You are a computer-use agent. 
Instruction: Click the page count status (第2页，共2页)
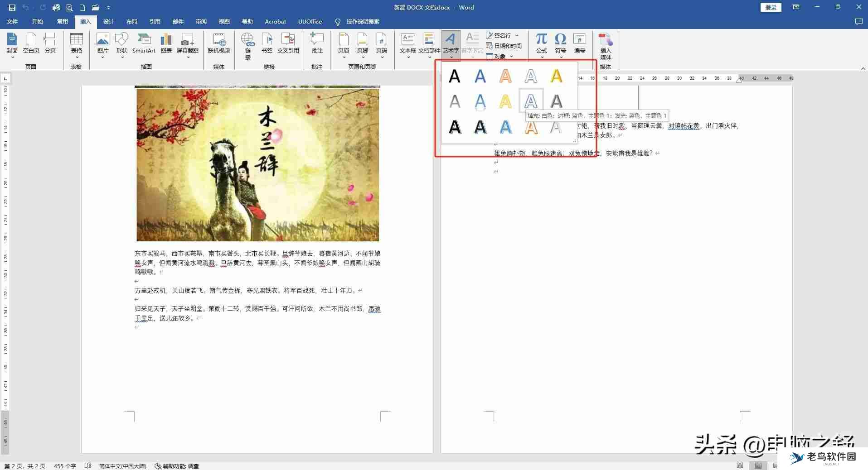tap(25, 466)
